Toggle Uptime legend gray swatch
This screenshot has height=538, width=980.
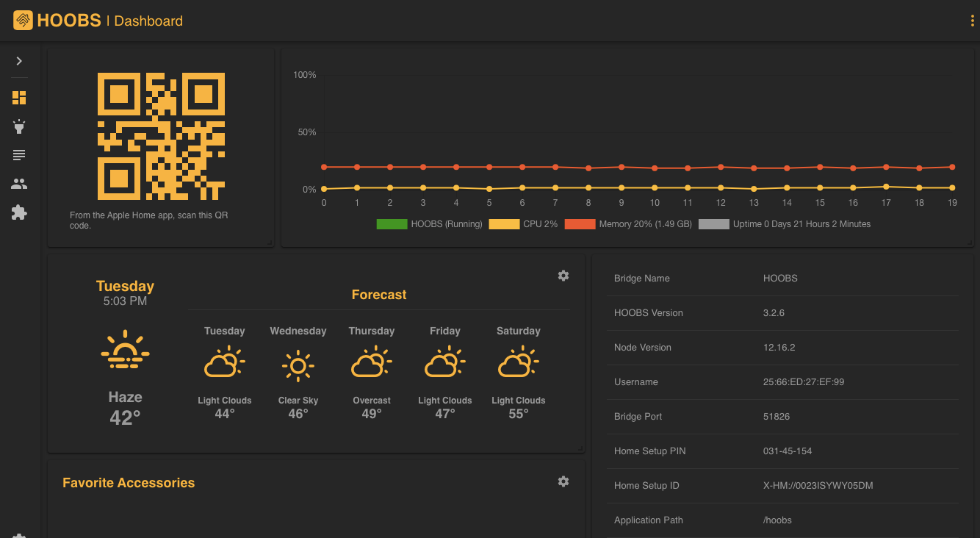click(713, 224)
